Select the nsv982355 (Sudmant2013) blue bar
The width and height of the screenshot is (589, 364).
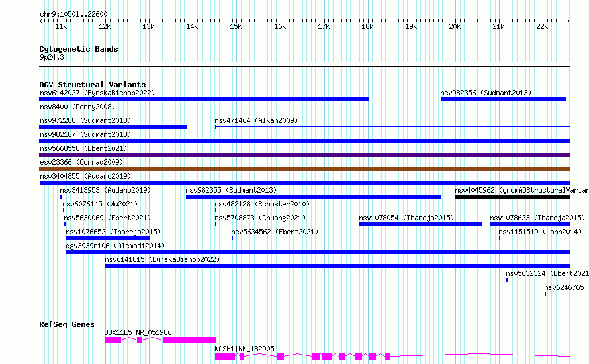pyautogui.click(x=314, y=197)
